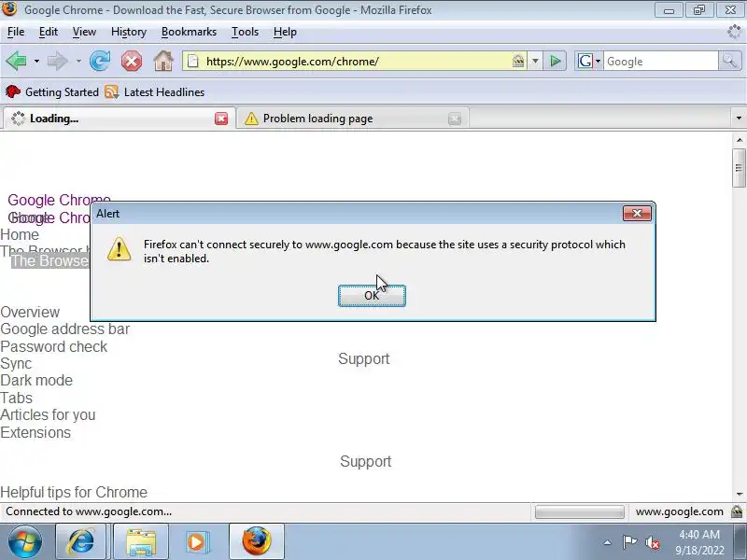Viewport: 747px width, 560px height.
Task: Click the status bar progress meter
Action: point(579,511)
